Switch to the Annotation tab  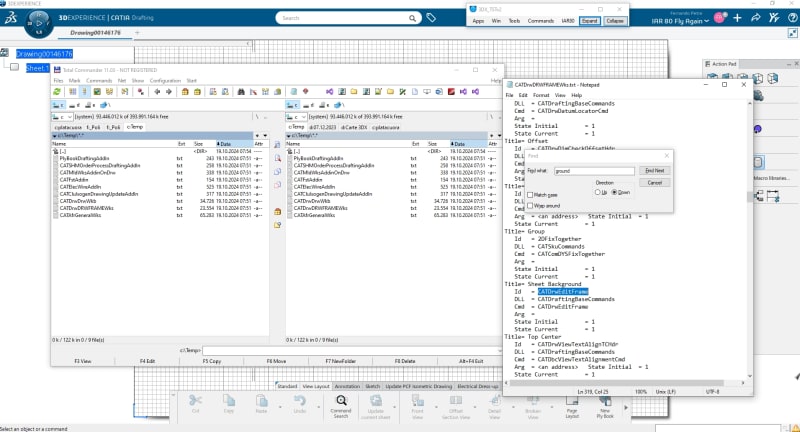click(347, 387)
